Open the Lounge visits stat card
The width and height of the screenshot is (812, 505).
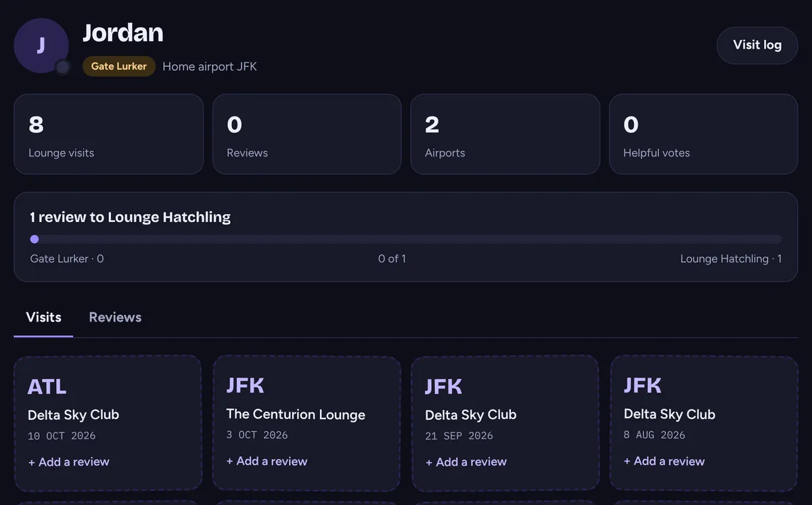point(109,134)
